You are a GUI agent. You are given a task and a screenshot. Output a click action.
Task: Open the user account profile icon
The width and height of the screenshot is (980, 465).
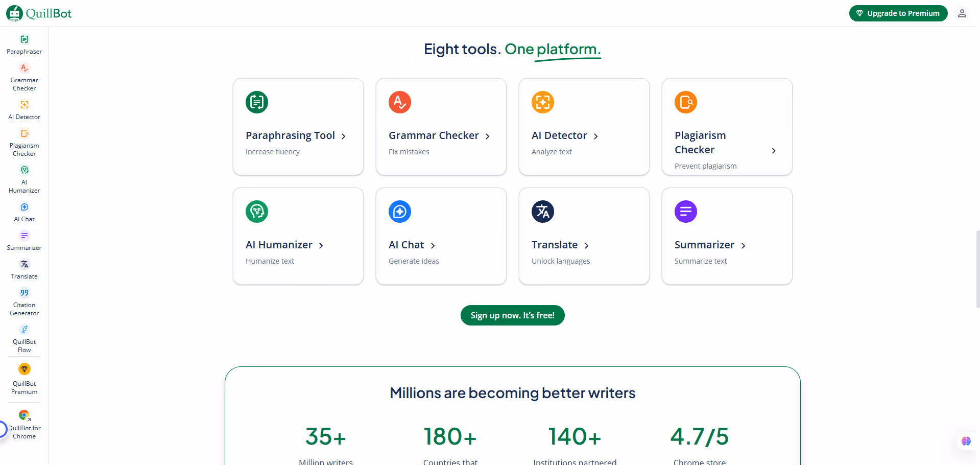pyautogui.click(x=962, y=13)
